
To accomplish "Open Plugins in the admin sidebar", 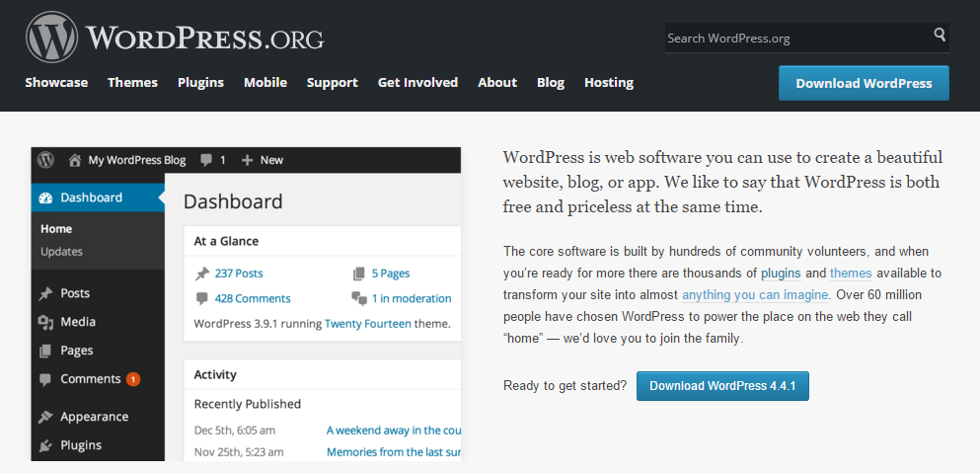I will (81, 445).
